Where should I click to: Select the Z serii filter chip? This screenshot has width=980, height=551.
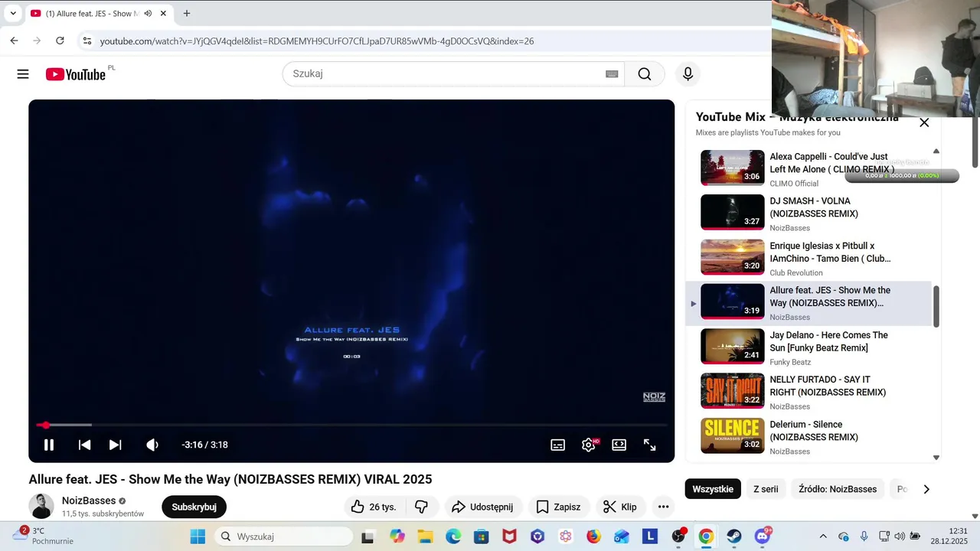[x=766, y=489]
